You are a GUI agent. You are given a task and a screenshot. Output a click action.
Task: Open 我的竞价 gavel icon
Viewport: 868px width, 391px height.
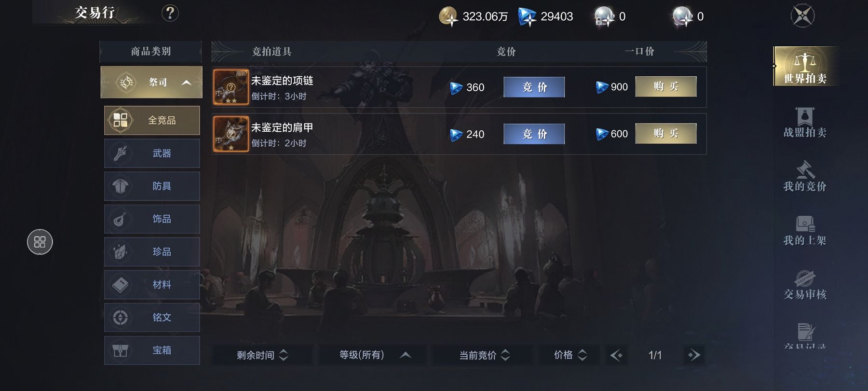(x=805, y=177)
